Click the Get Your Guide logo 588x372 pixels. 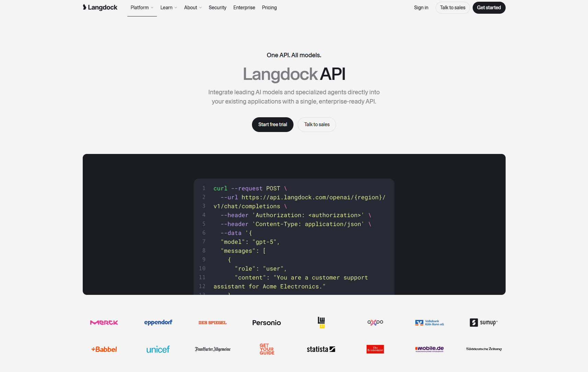point(267,349)
